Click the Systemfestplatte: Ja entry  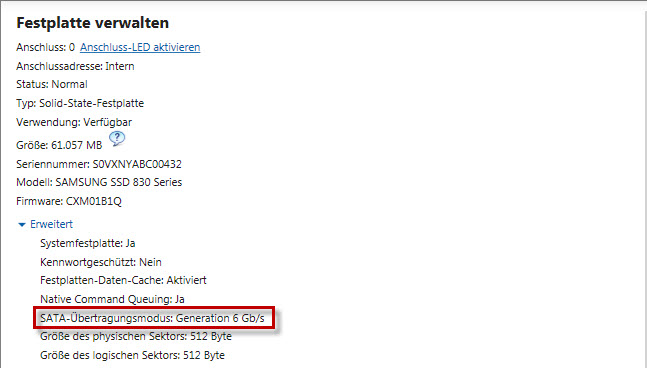[87, 243]
